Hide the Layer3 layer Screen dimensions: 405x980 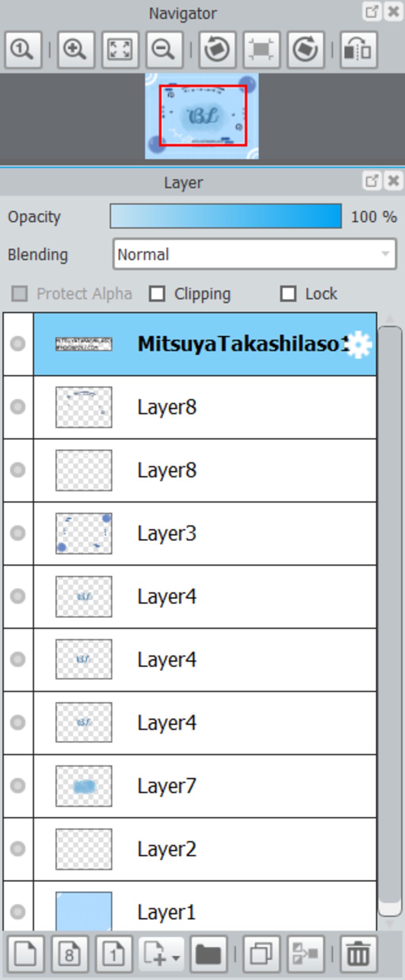[x=18, y=533]
